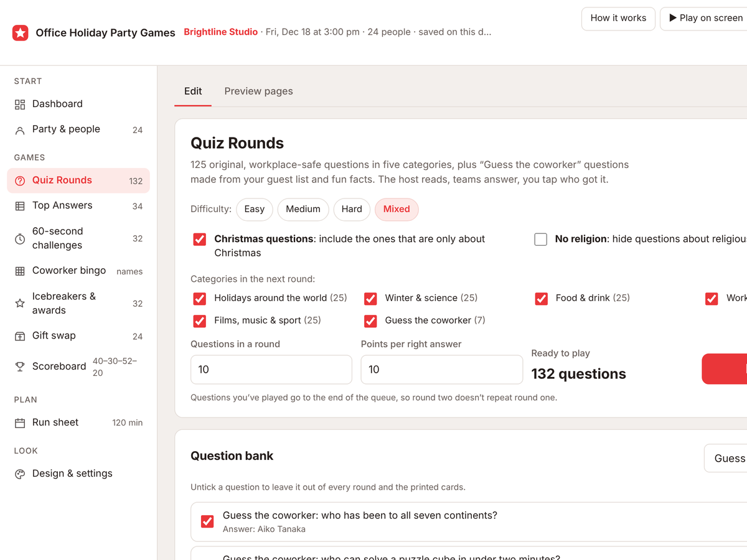The image size is (747, 560).
Task: Click the 132 questions ready count
Action: [x=578, y=374]
